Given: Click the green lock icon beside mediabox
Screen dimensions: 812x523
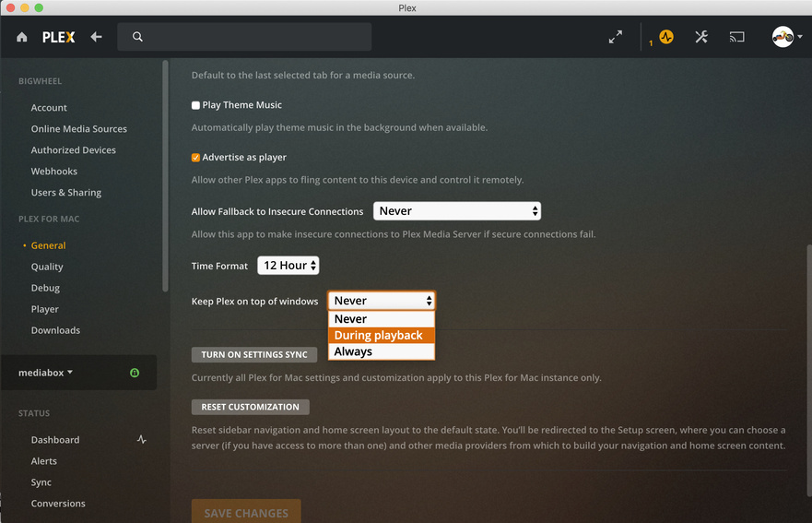Looking at the screenshot, I should tap(135, 373).
